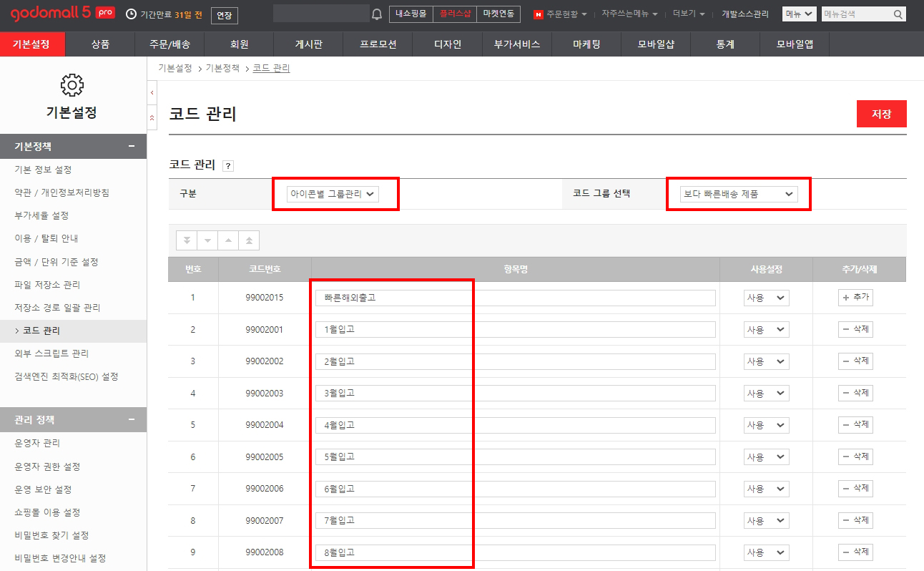This screenshot has height=571, width=924.
Task: Collapse the 기본정책 section minus icon
Action: 132,146
